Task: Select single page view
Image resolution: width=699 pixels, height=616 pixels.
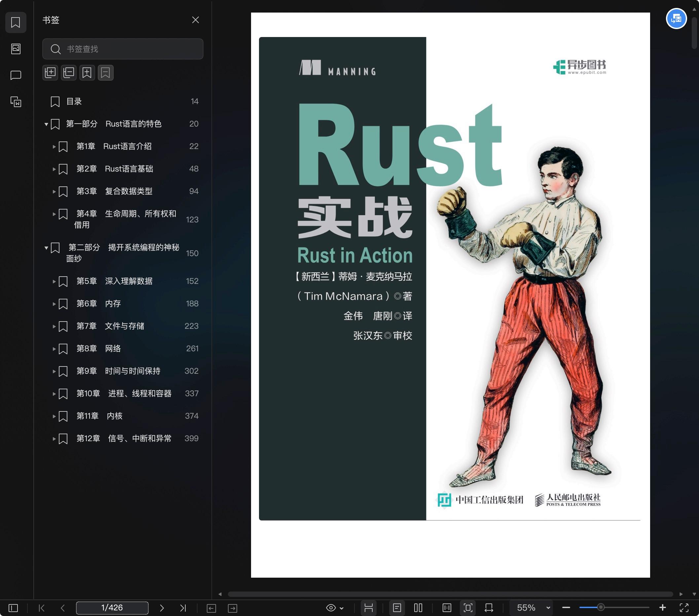Action: [397, 608]
